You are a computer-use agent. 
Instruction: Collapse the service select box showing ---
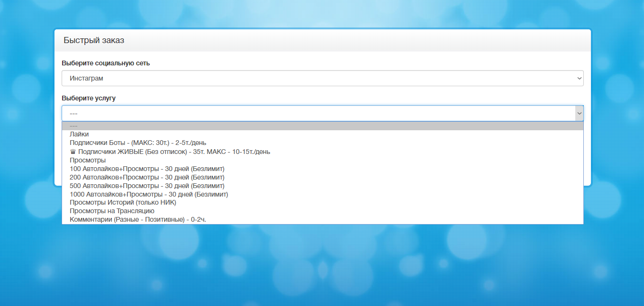tap(322, 113)
